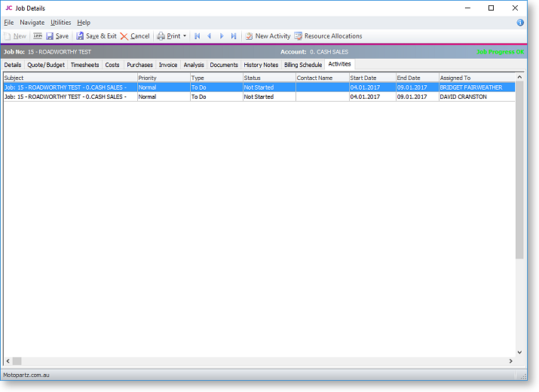Switch to the History Notes tab
This screenshot has height=392, width=539.
click(x=261, y=65)
